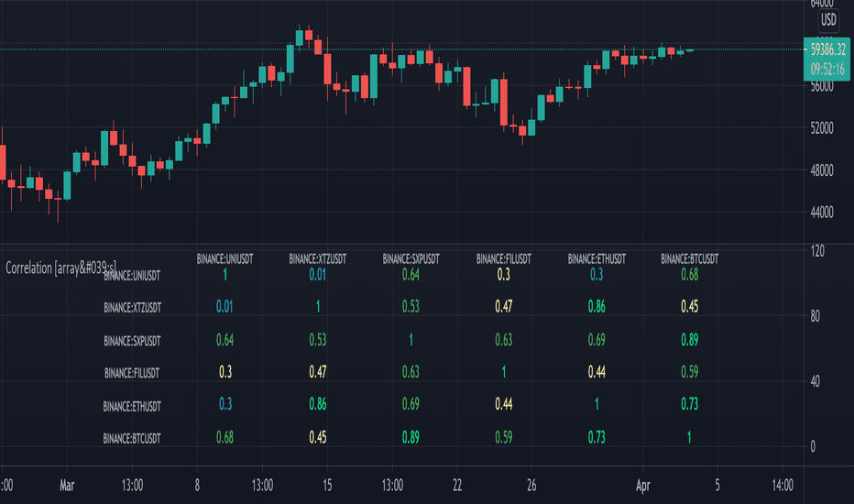
Task: Click the USD currency button
Action: 827,20
